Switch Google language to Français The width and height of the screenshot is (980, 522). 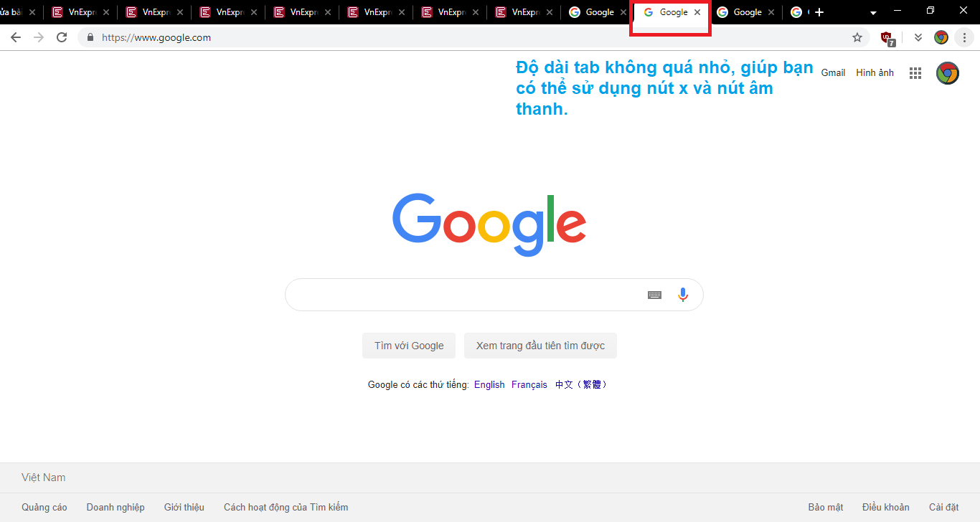[529, 384]
